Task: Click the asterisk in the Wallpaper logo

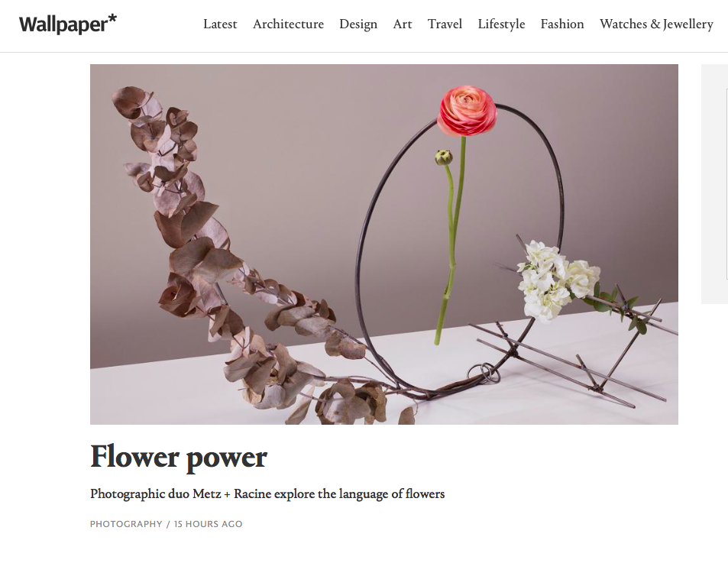Action: point(112,20)
